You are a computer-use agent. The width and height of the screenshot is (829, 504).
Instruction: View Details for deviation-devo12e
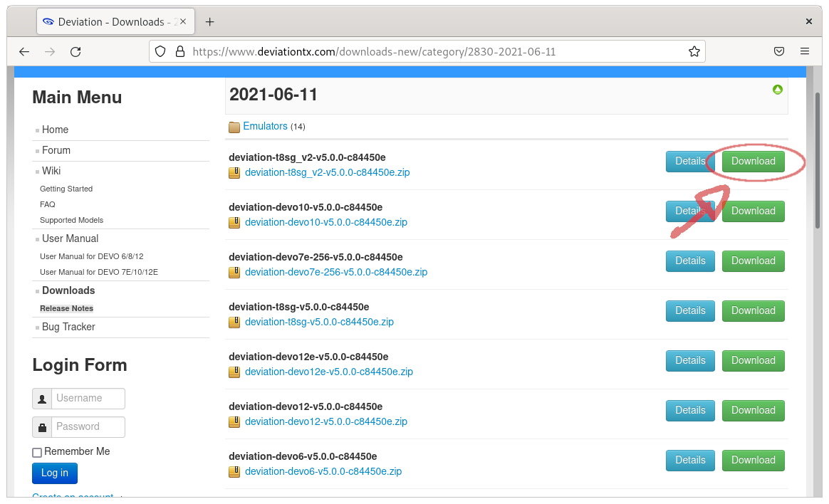coord(690,360)
